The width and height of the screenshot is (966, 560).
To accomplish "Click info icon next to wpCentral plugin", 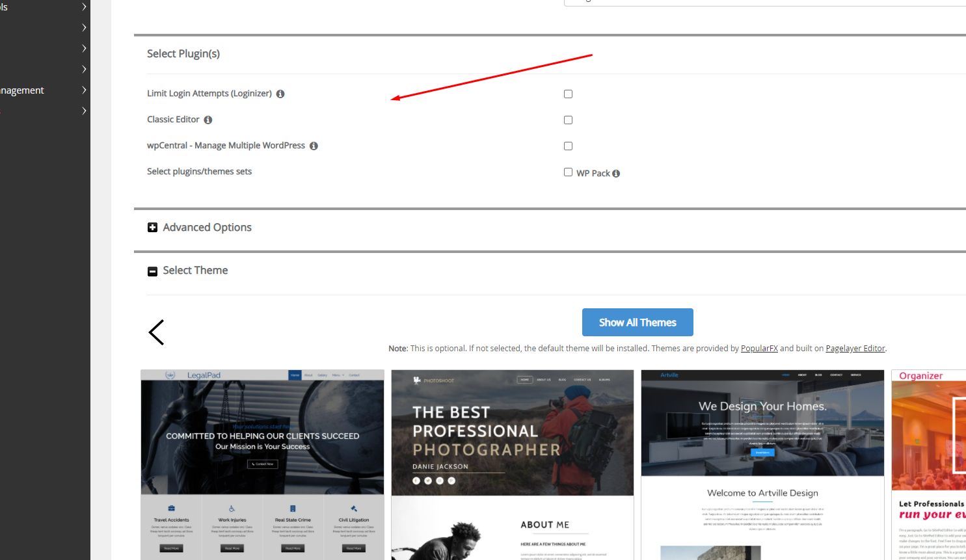I will (x=314, y=146).
